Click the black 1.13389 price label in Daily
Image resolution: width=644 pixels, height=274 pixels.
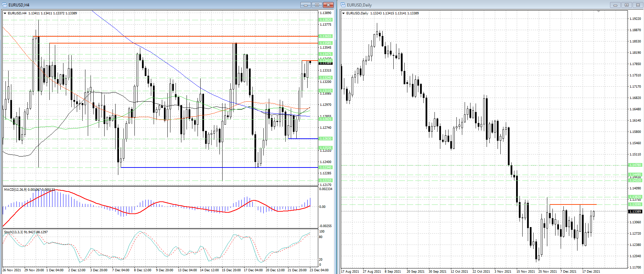click(x=635, y=212)
